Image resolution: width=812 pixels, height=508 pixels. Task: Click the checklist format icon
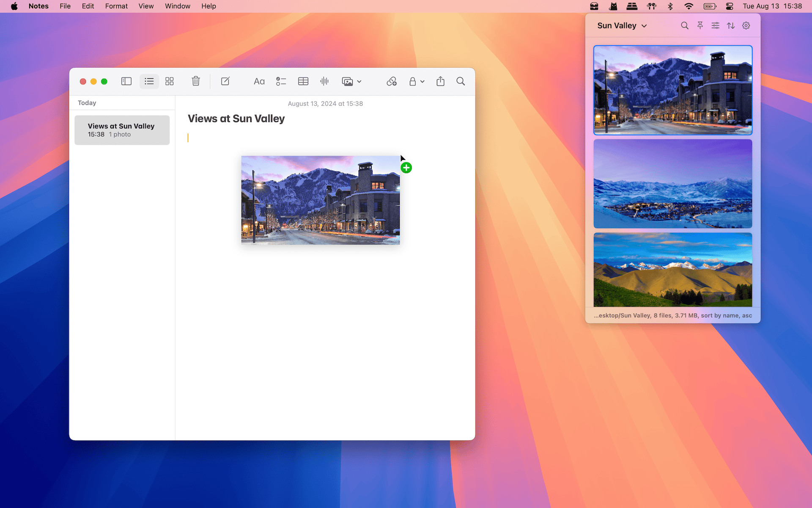tap(280, 81)
